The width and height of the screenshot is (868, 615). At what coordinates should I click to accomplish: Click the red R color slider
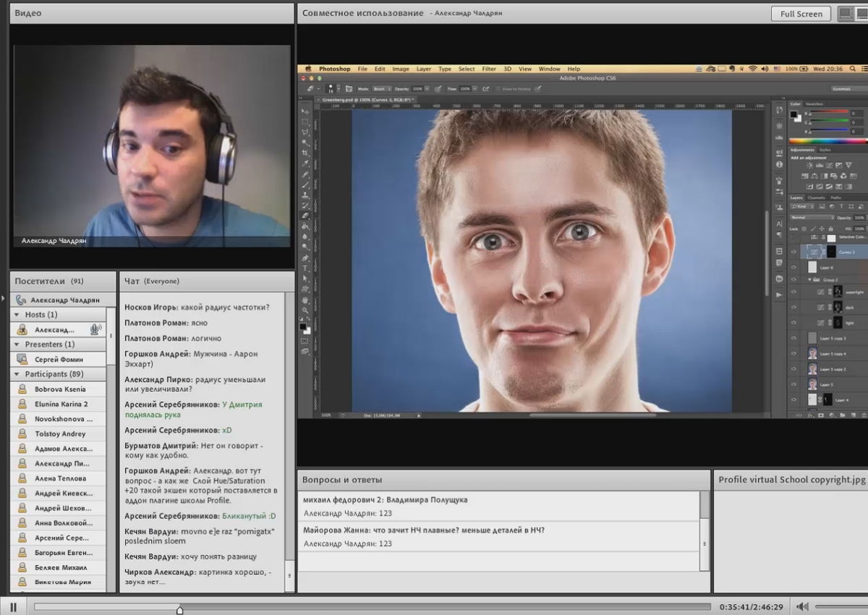coord(830,111)
